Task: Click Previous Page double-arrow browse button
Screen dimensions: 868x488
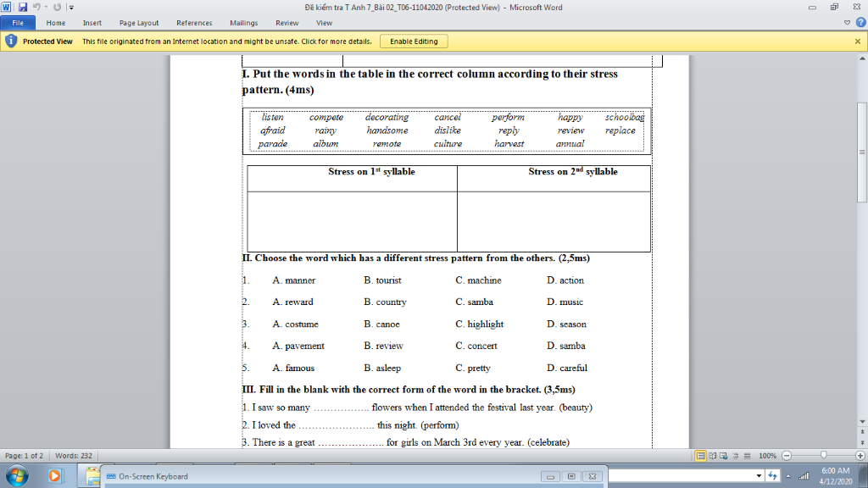Action: (x=862, y=431)
